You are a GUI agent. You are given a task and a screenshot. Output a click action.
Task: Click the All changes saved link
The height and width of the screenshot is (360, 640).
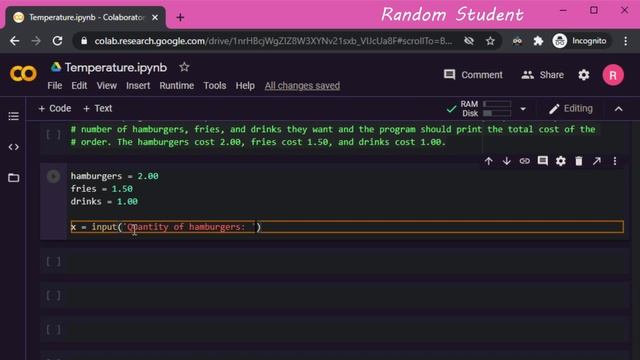pos(302,86)
